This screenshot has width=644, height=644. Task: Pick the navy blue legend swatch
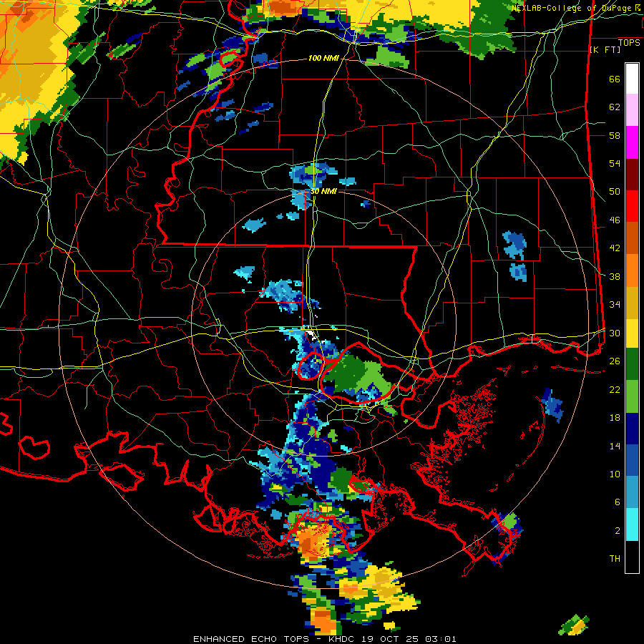coord(632,429)
